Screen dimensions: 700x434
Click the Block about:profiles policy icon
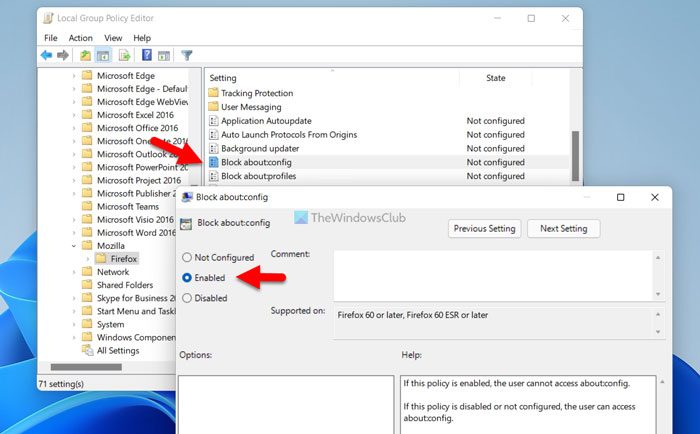point(214,176)
